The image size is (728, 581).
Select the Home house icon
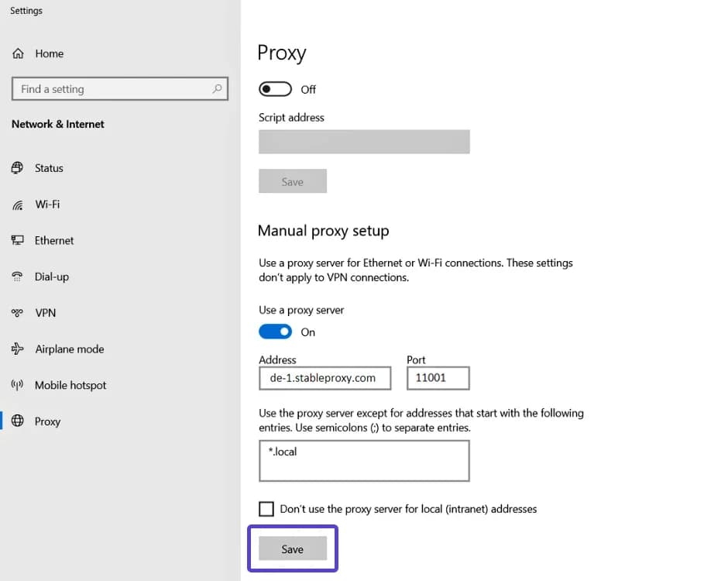click(17, 53)
